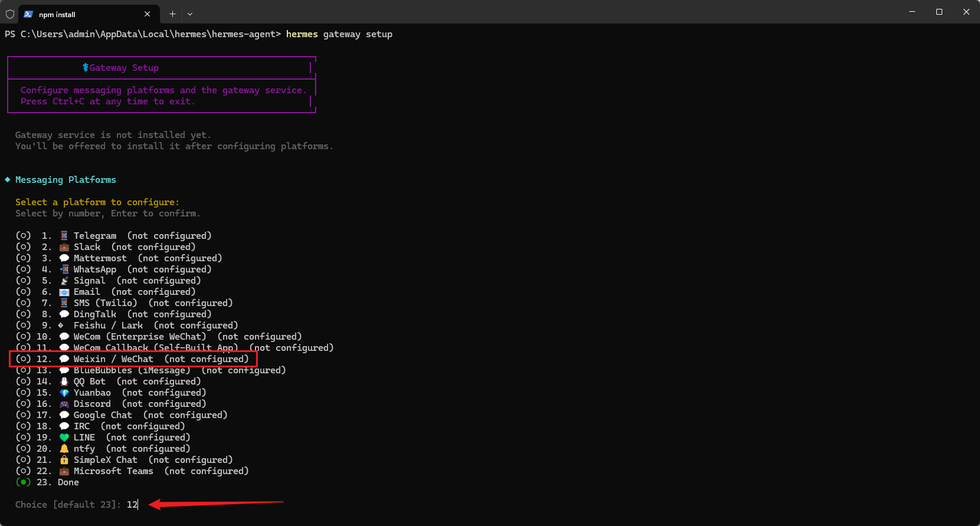Select the Discord radio option

pyautogui.click(x=23, y=404)
